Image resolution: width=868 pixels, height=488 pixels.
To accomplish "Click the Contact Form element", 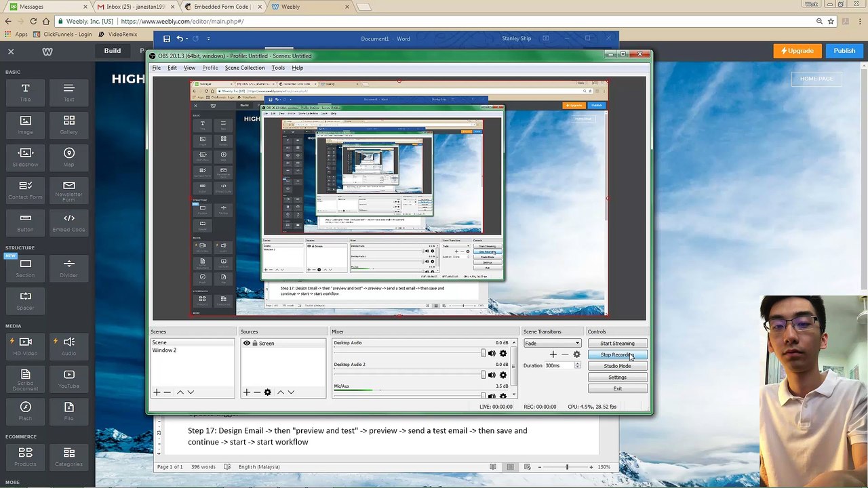I will 25,190.
